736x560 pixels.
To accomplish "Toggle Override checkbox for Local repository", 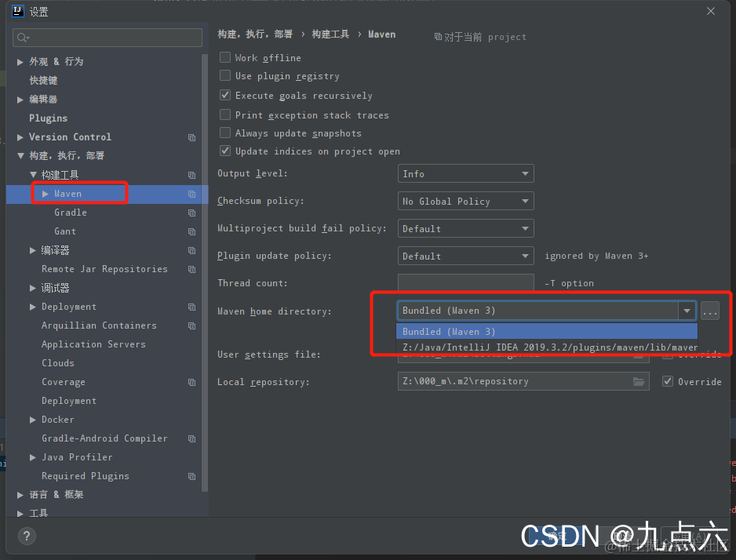I will [x=668, y=381].
